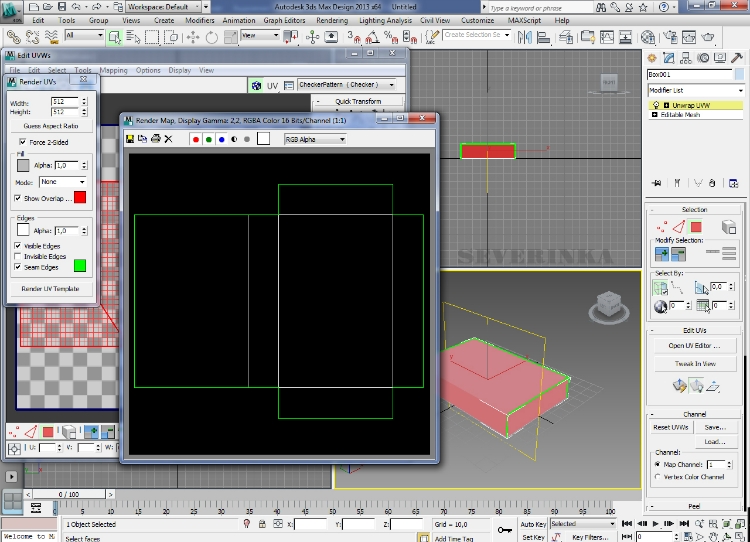The image size is (750, 542).
Task: Toggle the Seam Edges checkbox
Action: (x=18, y=267)
